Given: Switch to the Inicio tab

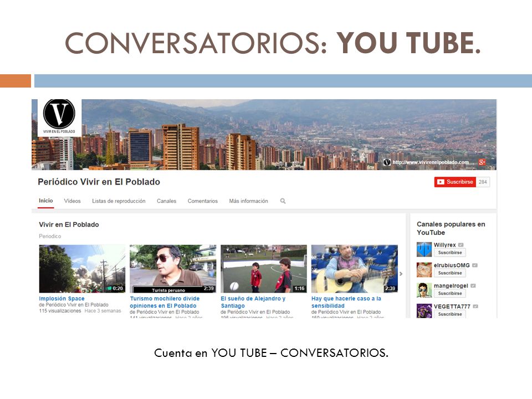Looking at the screenshot, I should click(46, 201).
